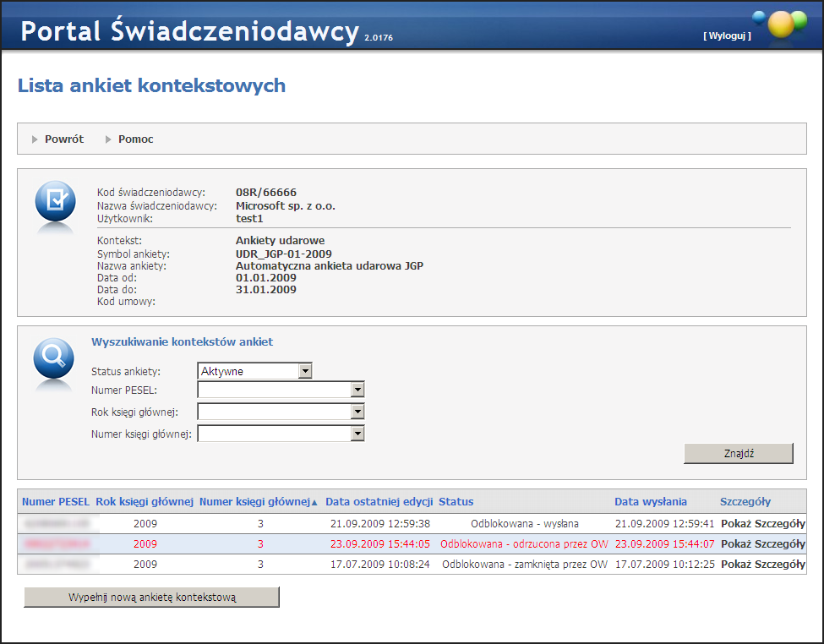Viewport: 824px width, 644px height.
Task: Open the Numer księgi głównej filter dropdown
Action: click(x=357, y=434)
